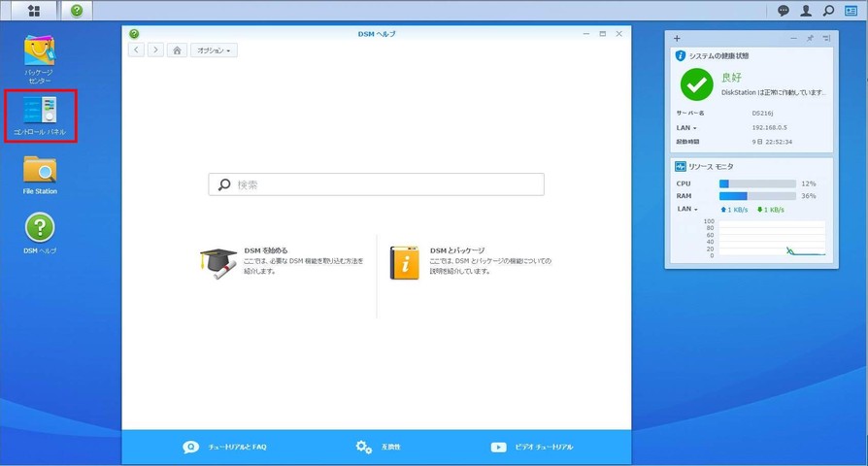Add a widget with the plus button
The width and height of the screenshot is (868, 466).
click(677, 38)
